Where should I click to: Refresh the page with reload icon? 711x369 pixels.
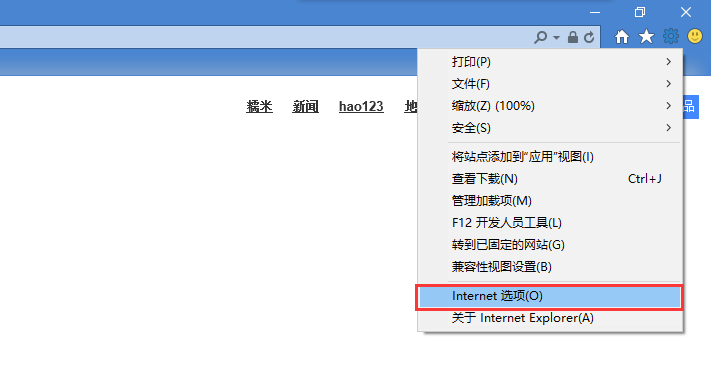pos(589,37)
